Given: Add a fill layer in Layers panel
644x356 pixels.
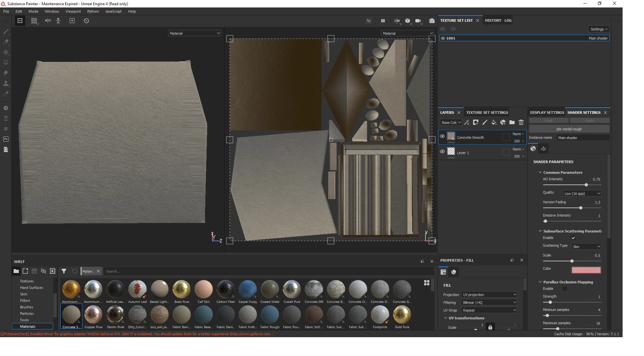Looking at the screenshot, I should [494, 122].
